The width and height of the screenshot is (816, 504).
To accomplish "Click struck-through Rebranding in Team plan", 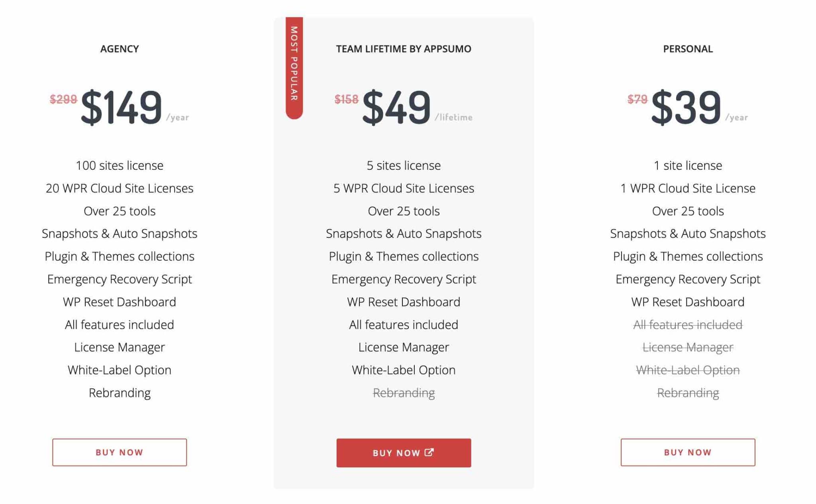I will [x=404, y=393].
